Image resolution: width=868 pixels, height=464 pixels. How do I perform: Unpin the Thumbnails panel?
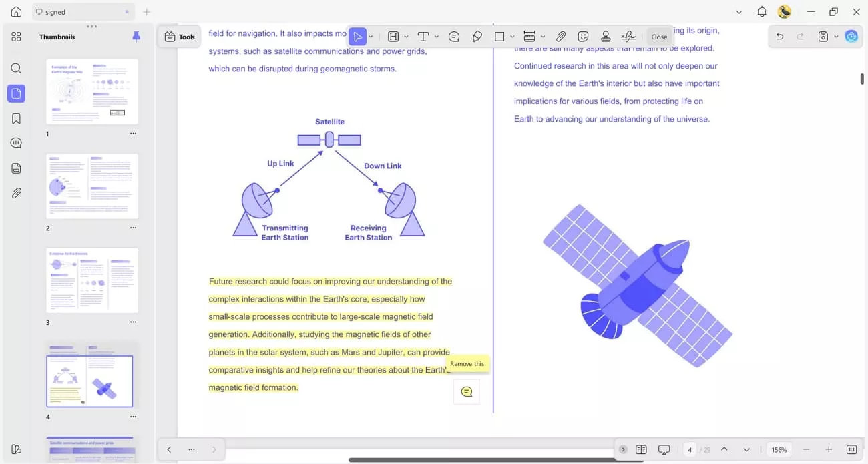coord(136,36)
